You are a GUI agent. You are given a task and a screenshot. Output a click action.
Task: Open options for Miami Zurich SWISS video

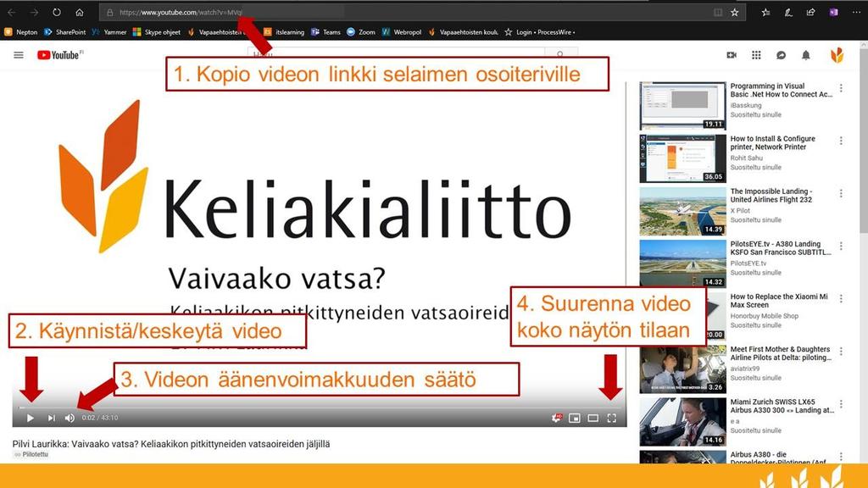(841, 404)
